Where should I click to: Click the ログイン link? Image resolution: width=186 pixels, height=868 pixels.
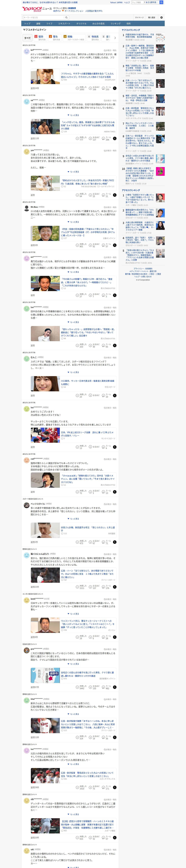pos(57,11)
